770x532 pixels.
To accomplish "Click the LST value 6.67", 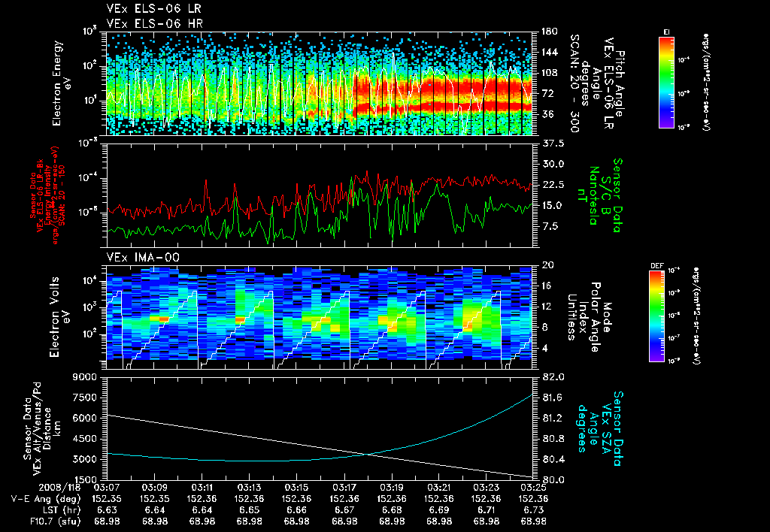I will point(344,510).
